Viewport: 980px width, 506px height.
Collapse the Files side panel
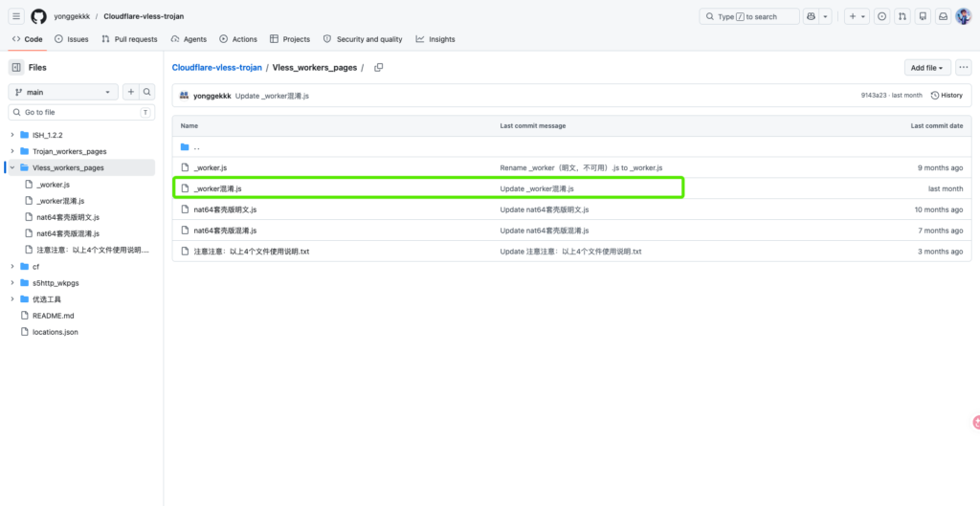16,68
